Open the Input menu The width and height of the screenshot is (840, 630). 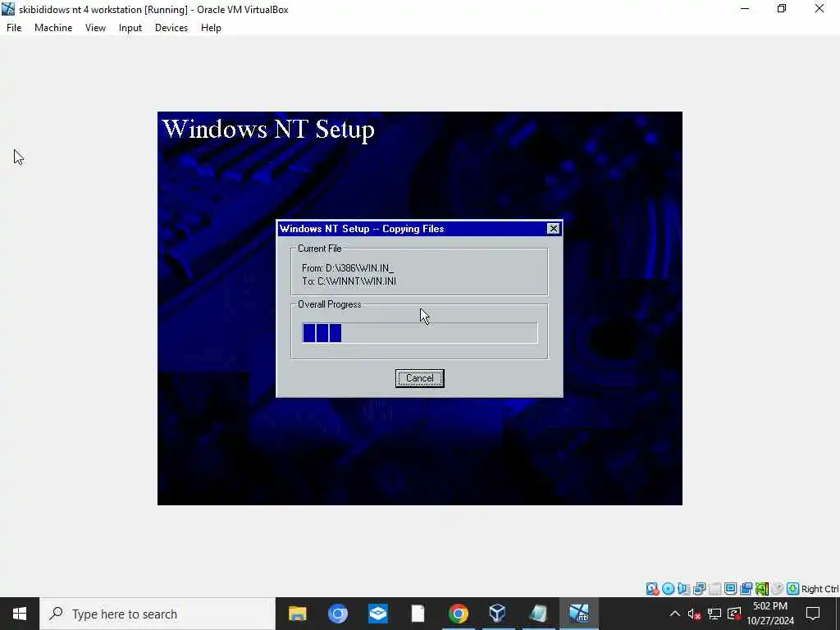coord(130,28)
